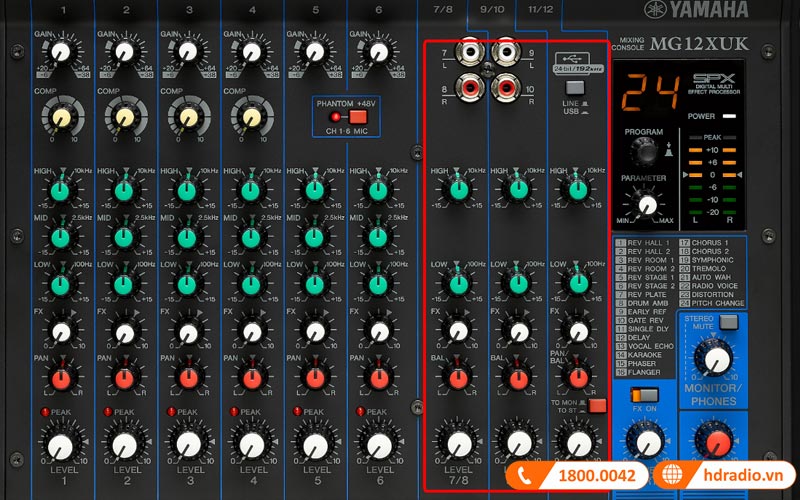Click the orange globe website icon
Viewport: 800px width, 500px height.
tap(673, 475)
